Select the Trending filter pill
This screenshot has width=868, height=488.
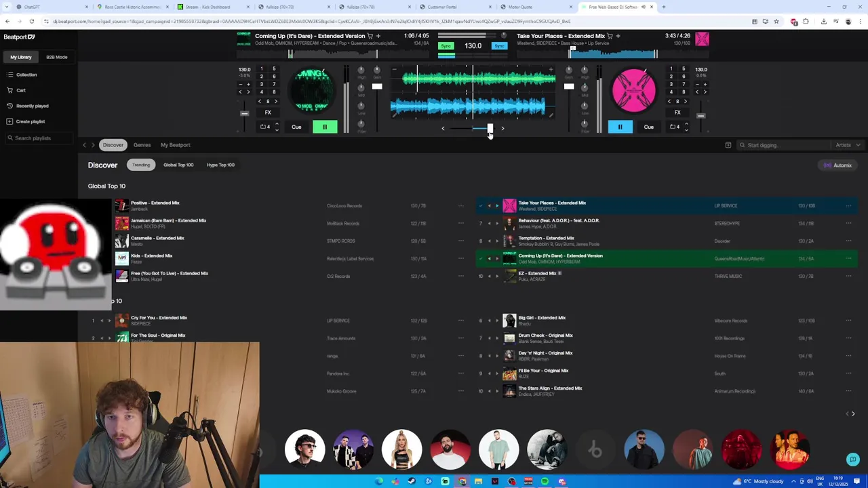pos(141,165)
